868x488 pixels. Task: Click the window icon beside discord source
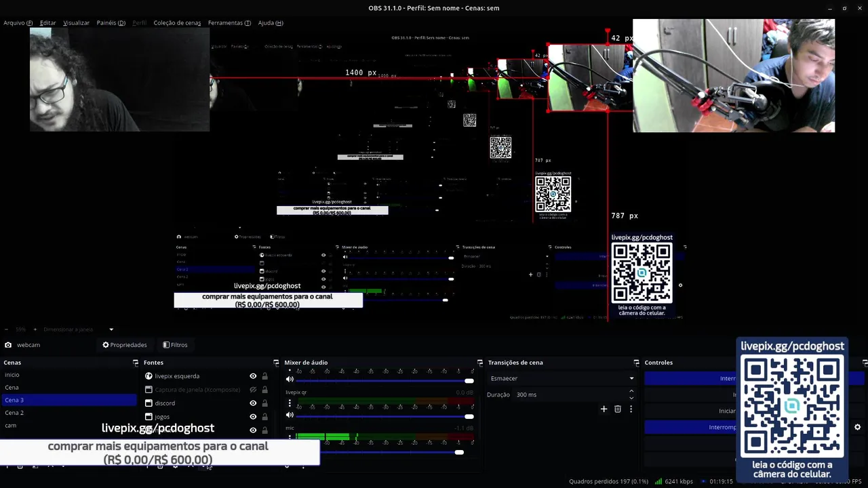click(149, 403)
